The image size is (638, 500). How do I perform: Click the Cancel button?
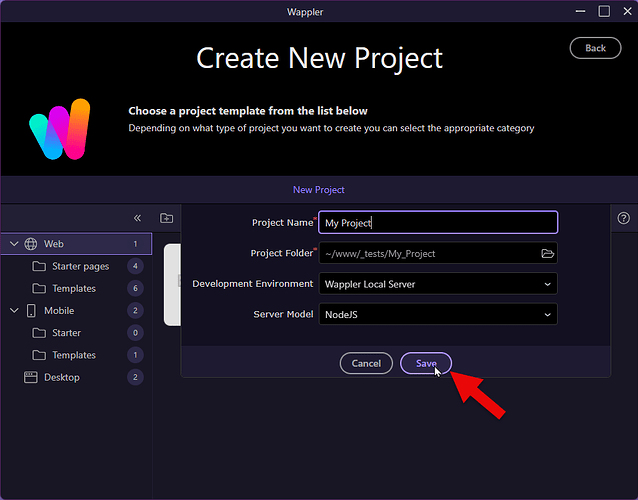coord(366,363)
